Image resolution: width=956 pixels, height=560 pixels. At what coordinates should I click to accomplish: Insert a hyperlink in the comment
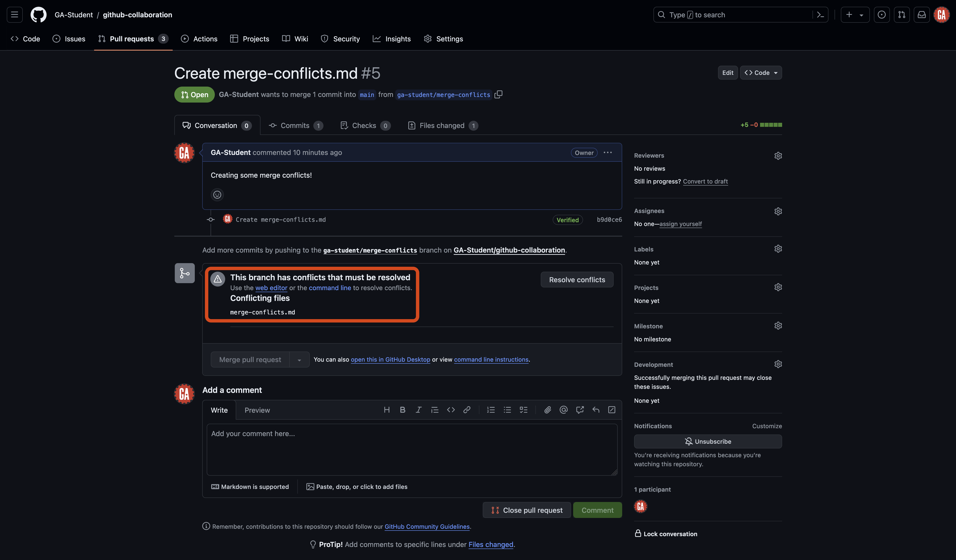tap(467, 410)
